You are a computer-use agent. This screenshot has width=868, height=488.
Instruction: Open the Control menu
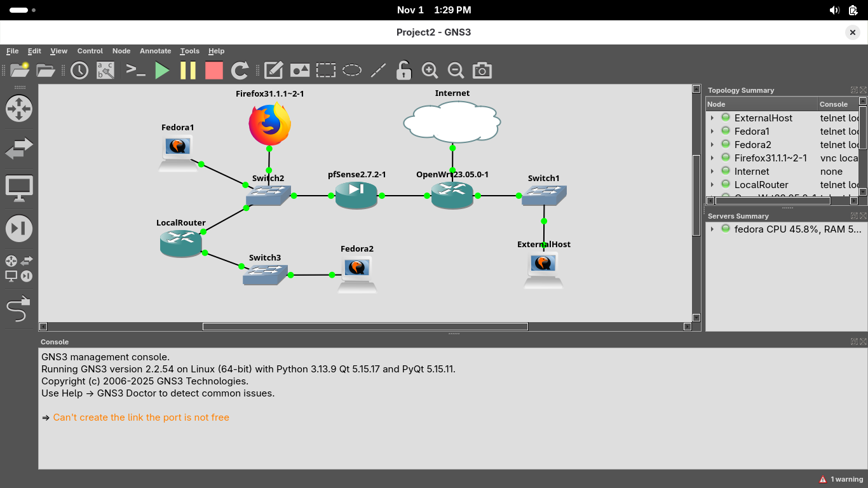[90, 51]
